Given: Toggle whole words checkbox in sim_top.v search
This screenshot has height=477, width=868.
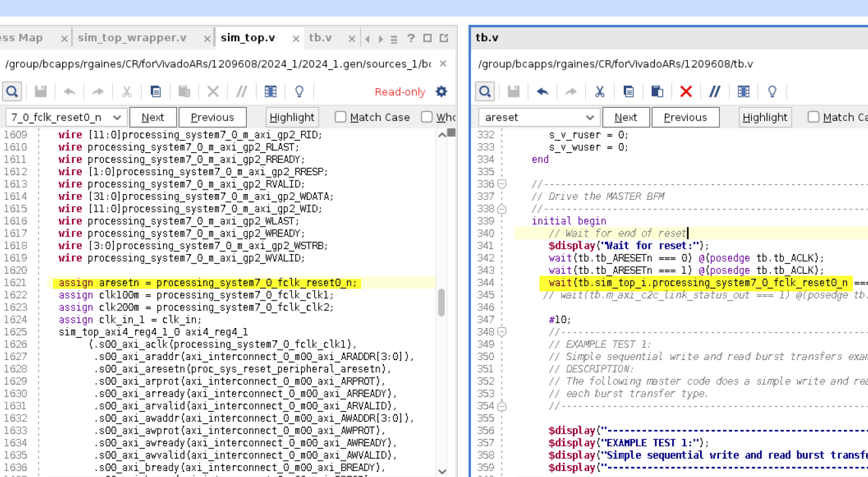Looking at the screenshot, I should pos(427,117).
